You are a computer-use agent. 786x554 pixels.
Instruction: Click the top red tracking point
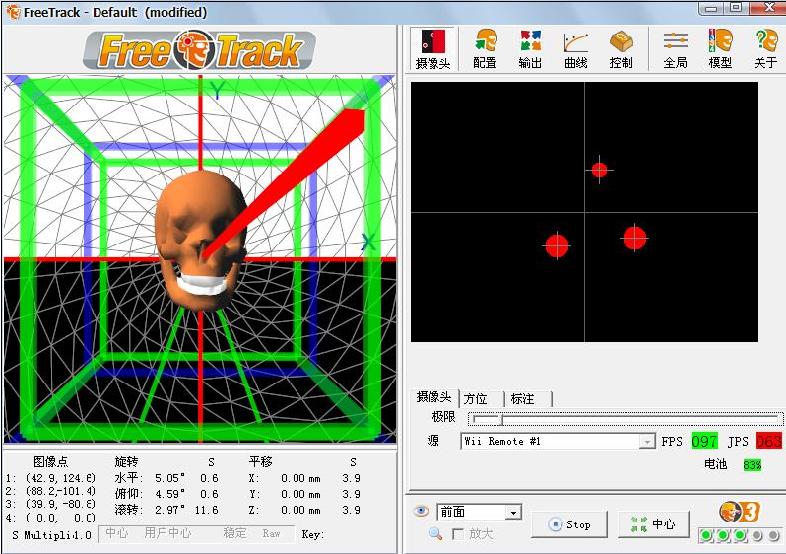600,170
